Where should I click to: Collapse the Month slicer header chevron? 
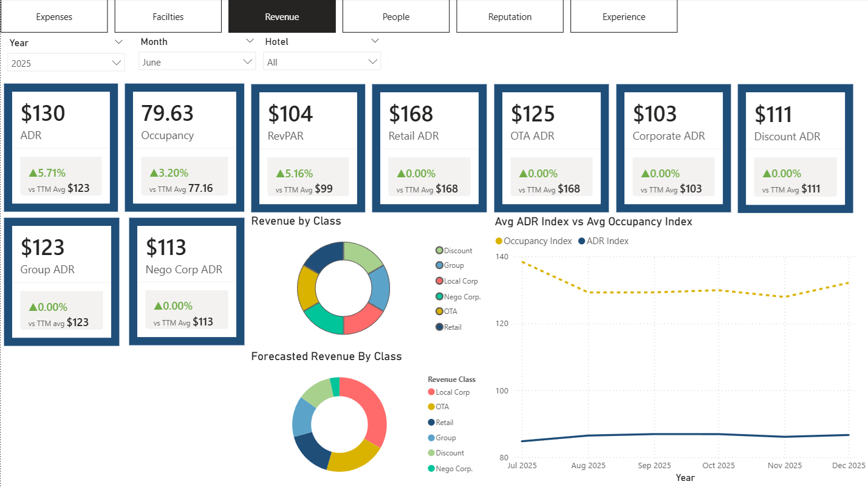pyautogui.click(x=250, y=41)
